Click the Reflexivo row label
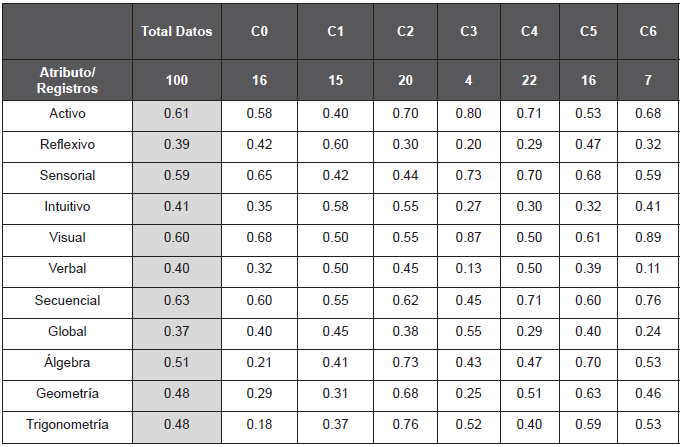Viewport: 682px width, 447px height. click(x=67, y=145)
